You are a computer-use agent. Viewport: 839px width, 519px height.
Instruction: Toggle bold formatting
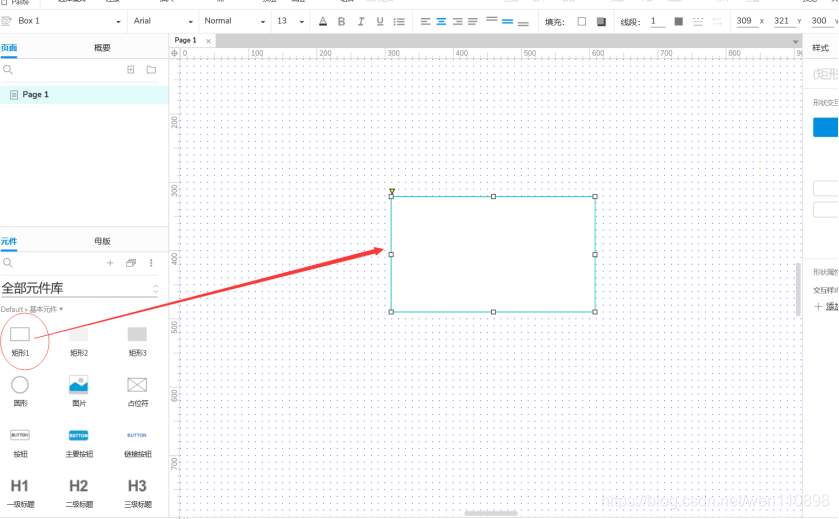[341, 21]
